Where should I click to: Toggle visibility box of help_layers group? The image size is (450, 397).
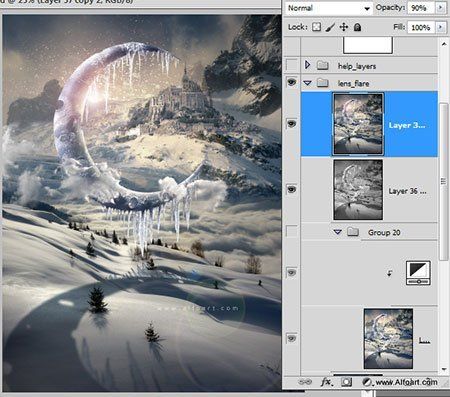(292, 65)
